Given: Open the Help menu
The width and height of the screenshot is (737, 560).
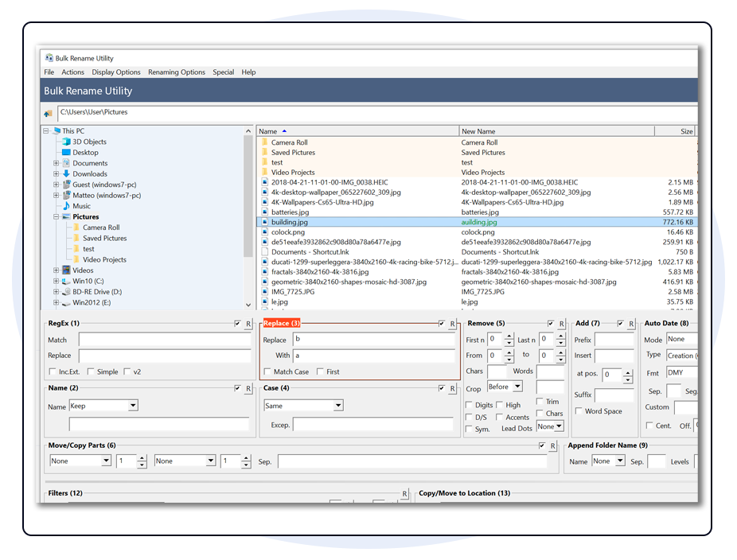Looking at the screenshot, I should [248, 72].
